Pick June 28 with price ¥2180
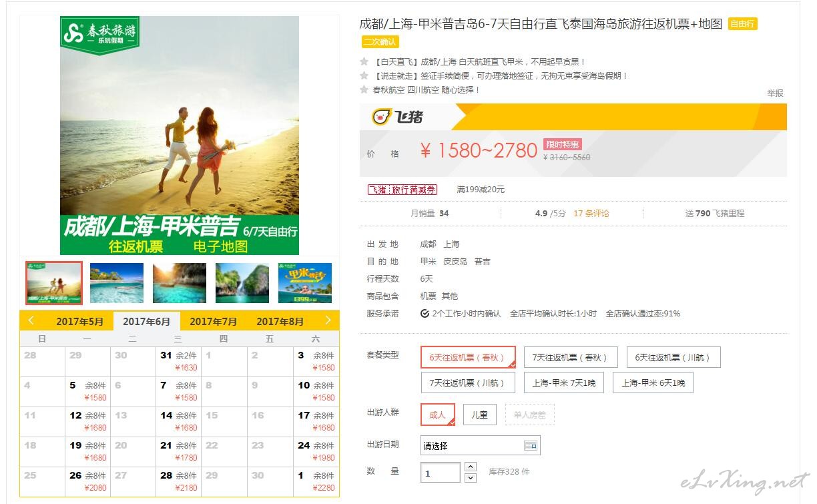 pos(179,482)
